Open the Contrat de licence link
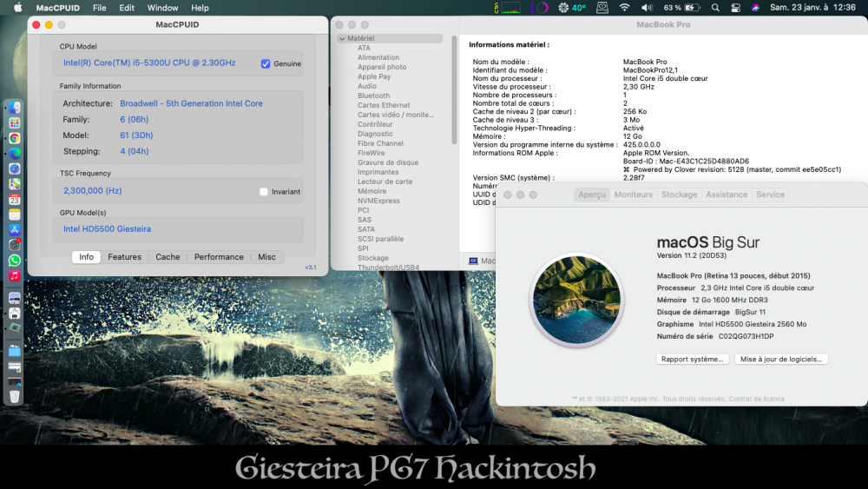 coord(757,399)
